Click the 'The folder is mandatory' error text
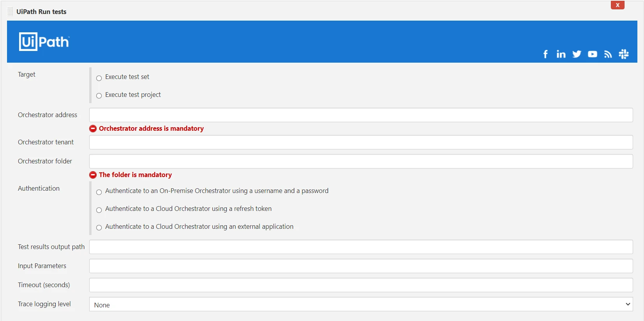This screenshot has height=321, width=644. click(135, 175)
